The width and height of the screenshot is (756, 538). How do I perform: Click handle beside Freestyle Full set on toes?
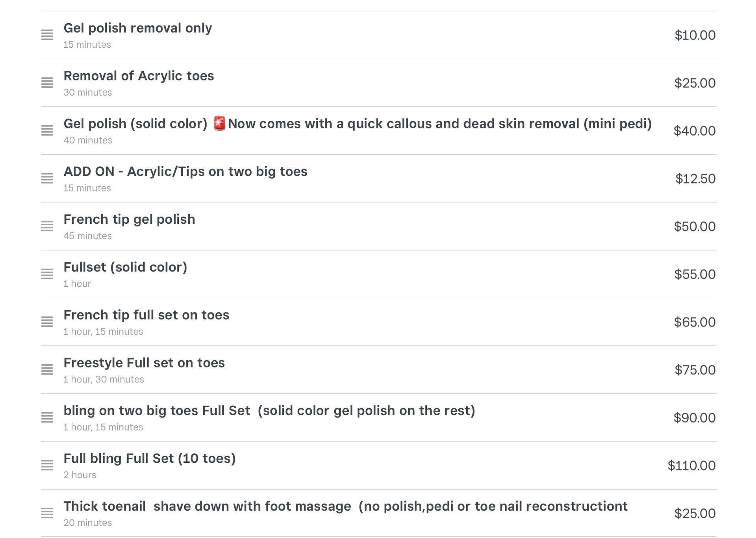[x=47, y=369]
